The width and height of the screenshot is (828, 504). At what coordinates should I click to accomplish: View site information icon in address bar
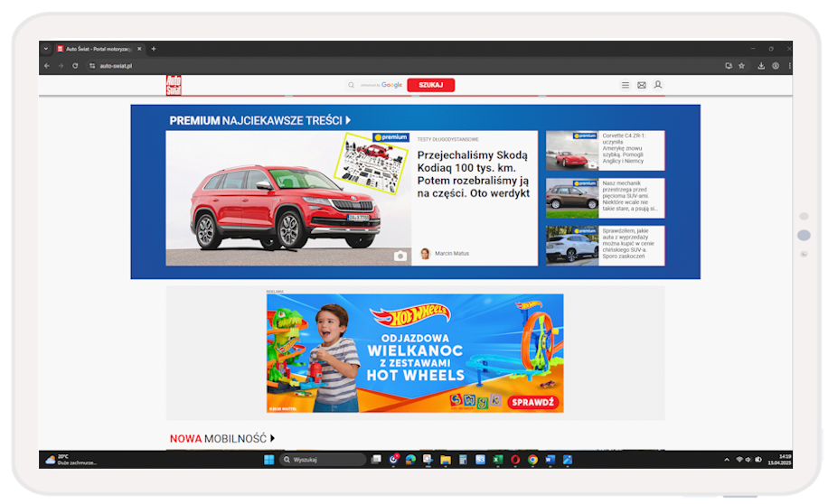coord(92,66)
